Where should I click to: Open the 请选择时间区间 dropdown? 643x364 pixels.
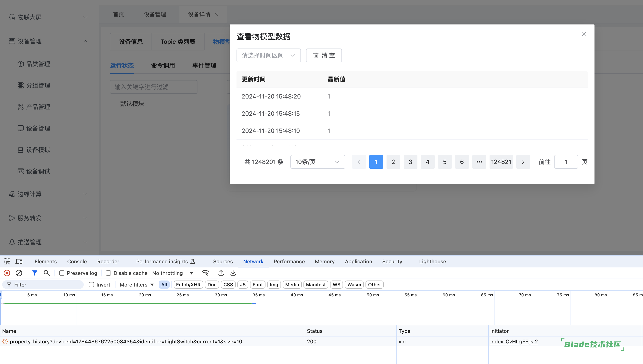click(x=268, y=56)
